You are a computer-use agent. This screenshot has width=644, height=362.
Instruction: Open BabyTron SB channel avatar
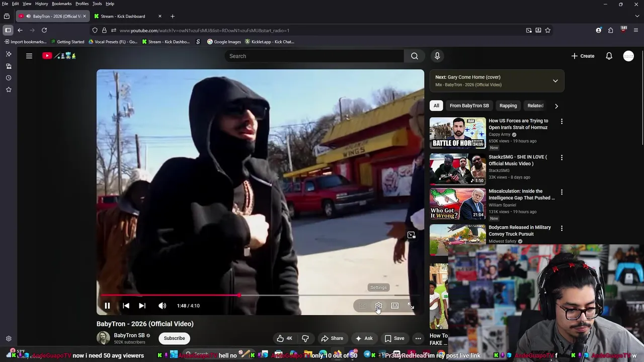[103, 338]
